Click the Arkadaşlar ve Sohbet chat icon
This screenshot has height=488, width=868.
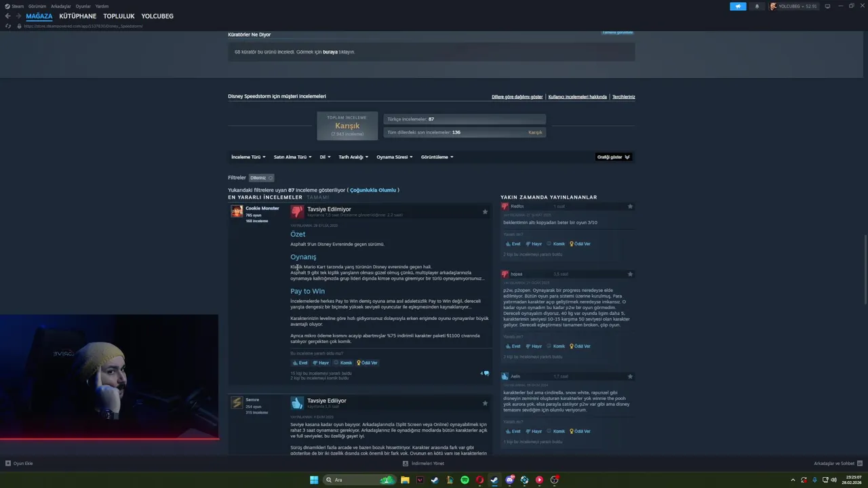click(x=859, y=464)
